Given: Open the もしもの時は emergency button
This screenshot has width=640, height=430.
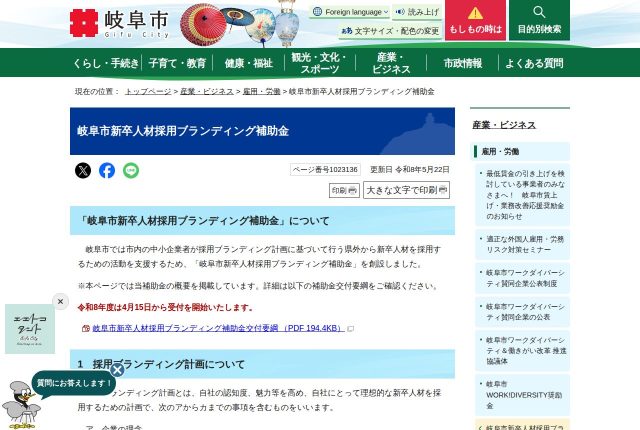Looking at the screenshot, I should pyautogui.click(x=476, y=20).
